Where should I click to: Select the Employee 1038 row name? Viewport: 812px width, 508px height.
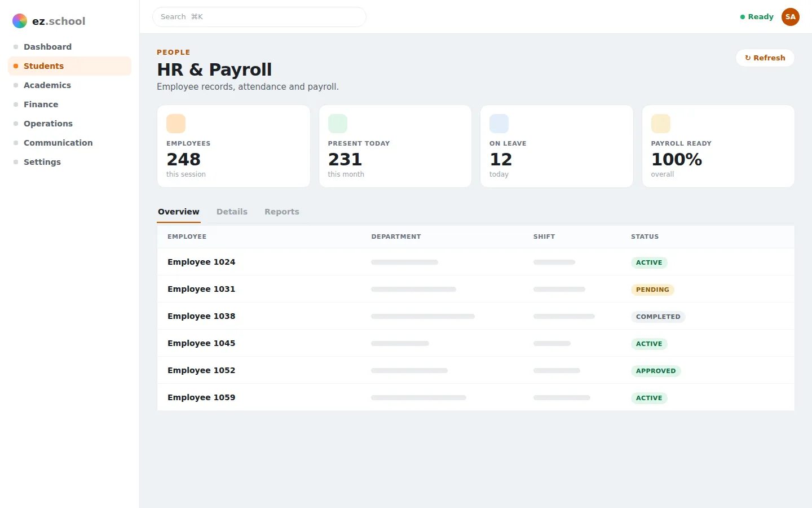(x=201, y=316)
